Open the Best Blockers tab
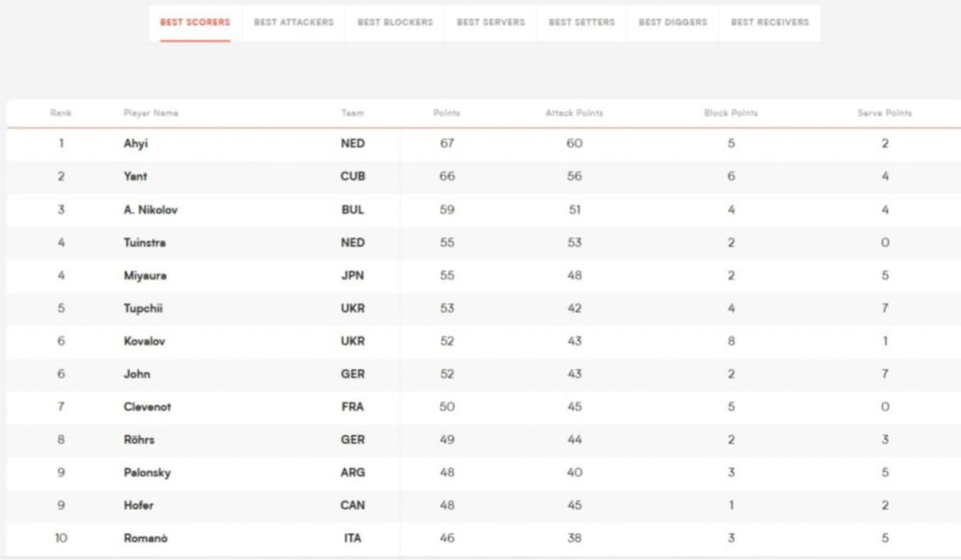 pos(395,22)
